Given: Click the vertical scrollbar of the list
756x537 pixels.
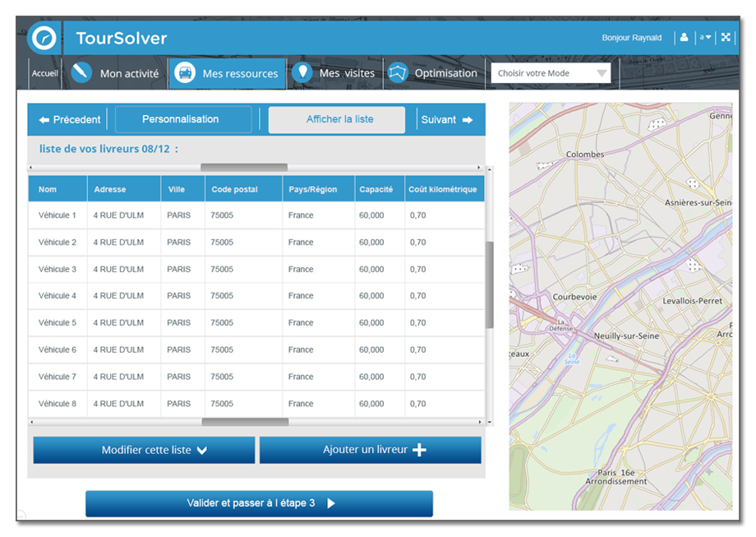Looking at the screenshot, I should (x=490, y=284).
